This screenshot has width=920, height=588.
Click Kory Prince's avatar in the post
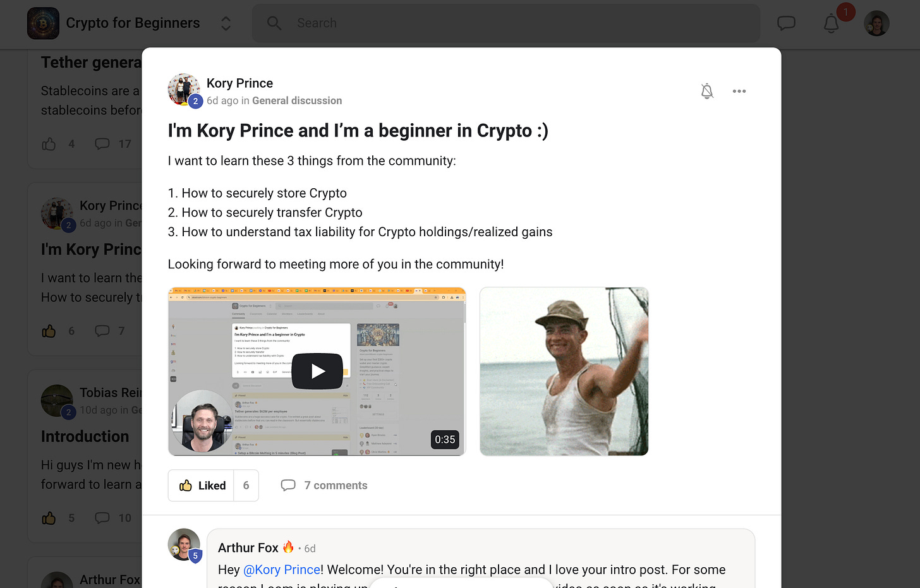pyautogui.click(x=184, y=89)
